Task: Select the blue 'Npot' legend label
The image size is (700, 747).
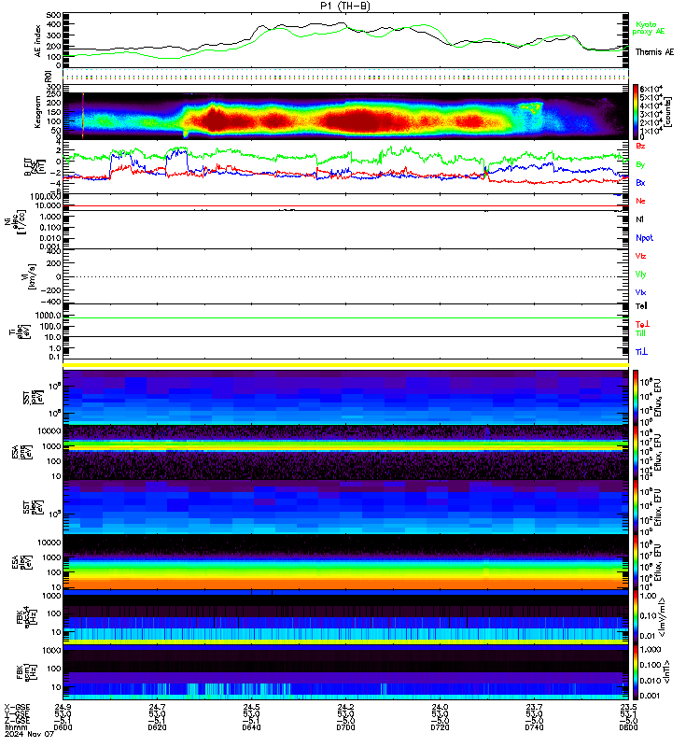Action: pyautogui.click(x=644, y=238)
